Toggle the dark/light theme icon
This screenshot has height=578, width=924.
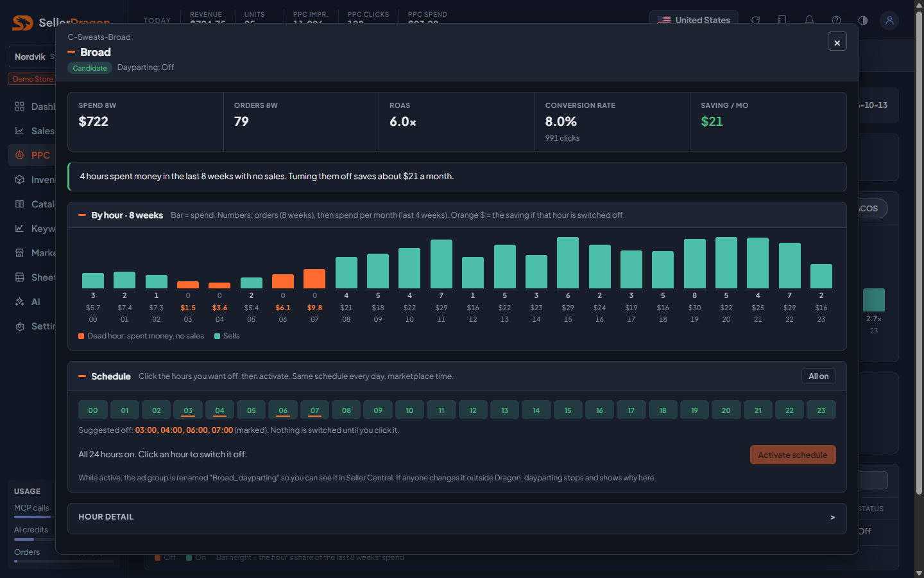coord(862,20)
